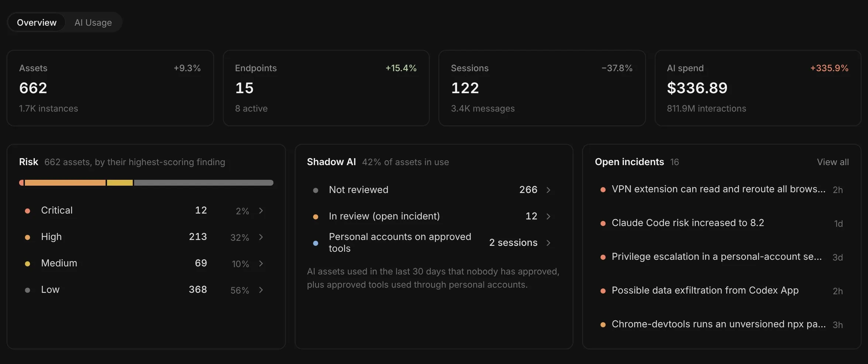
Task: Click the Not reviewed count 266
Action: point(528,190)
